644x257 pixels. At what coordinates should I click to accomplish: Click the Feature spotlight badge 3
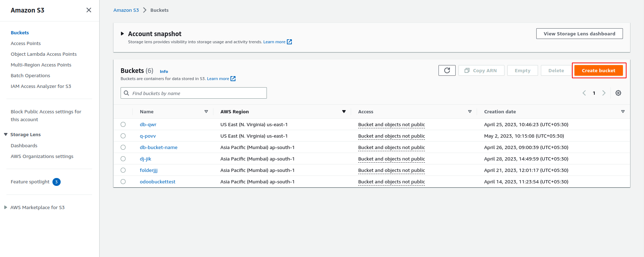(x=56, y=182)
